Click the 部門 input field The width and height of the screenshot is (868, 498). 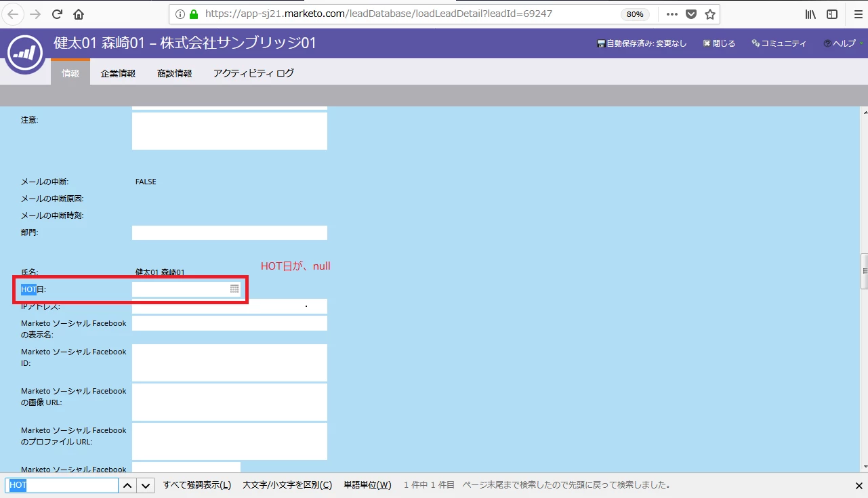coord(230,233)
